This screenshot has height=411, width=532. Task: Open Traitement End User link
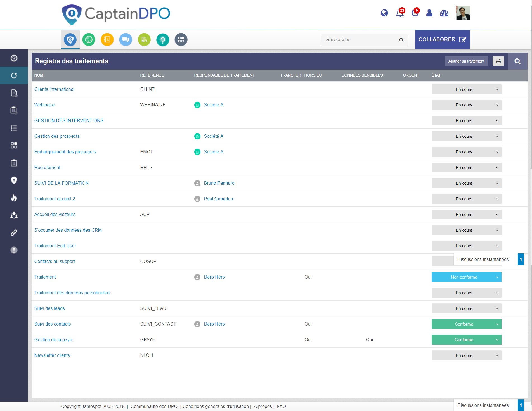tap(55, 246)
